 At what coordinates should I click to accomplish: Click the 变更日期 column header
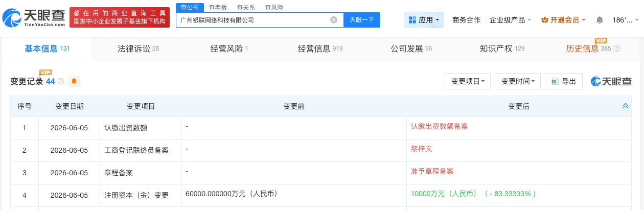click(70, 106)
